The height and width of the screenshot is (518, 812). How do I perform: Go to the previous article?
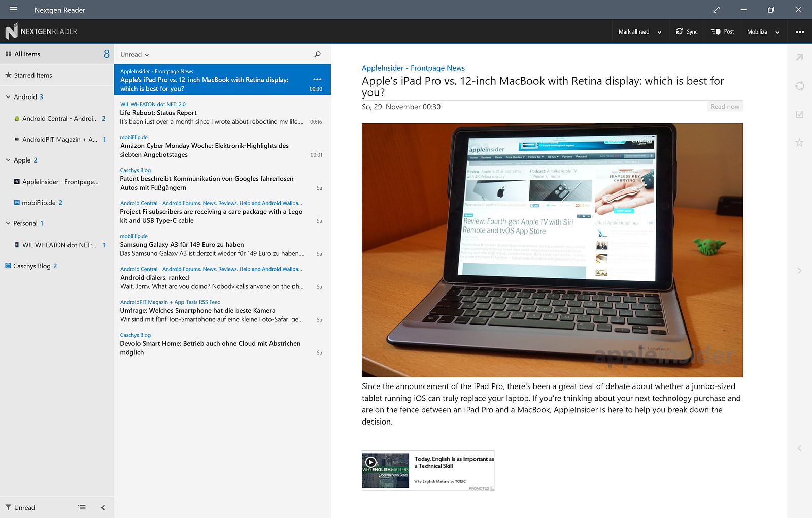pyautogui.click(x=800, y=448)
